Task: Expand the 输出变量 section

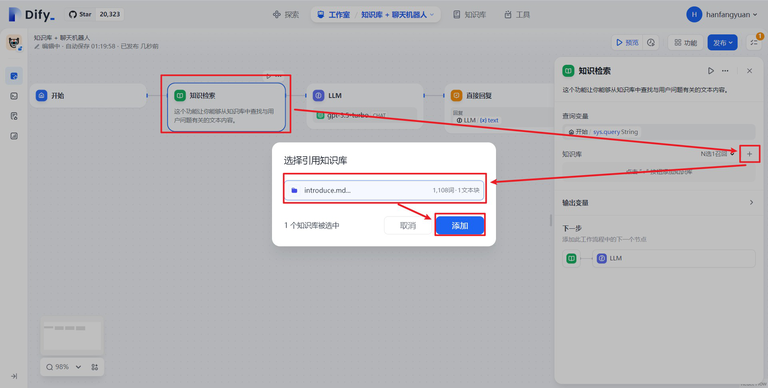Action: coord(658,202)
